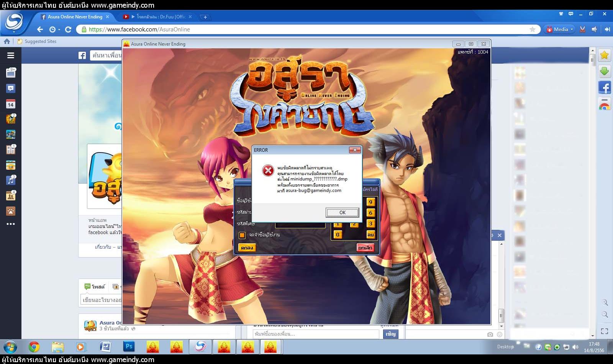
Task: Tap keypad digit 0 in login panel
Action: tap(338, 234)
